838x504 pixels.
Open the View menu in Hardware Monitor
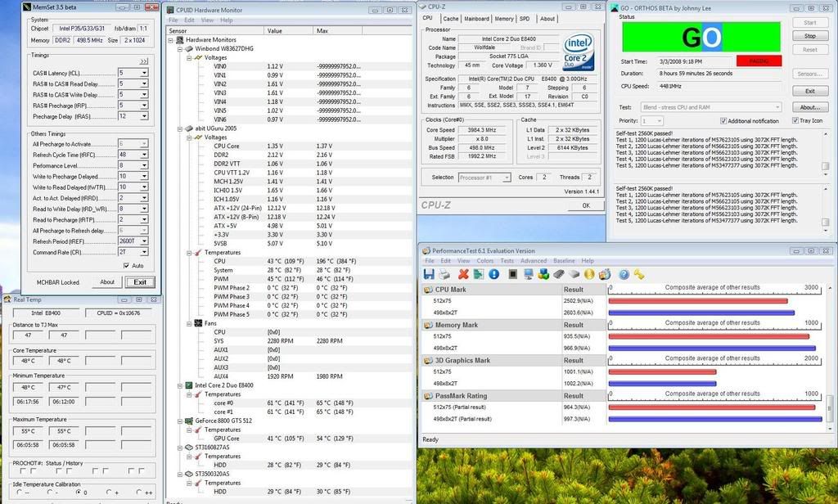click(x=207, y=20)
